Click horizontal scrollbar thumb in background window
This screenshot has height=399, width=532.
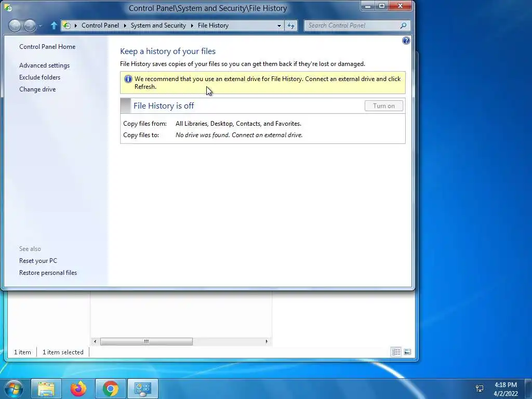coord(146,341)
